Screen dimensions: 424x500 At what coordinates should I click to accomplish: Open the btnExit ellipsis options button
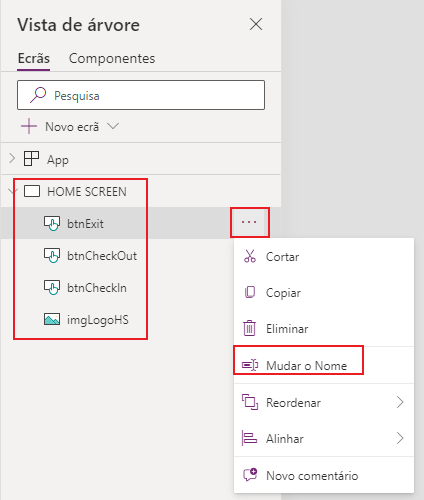(x=249, y=222)
